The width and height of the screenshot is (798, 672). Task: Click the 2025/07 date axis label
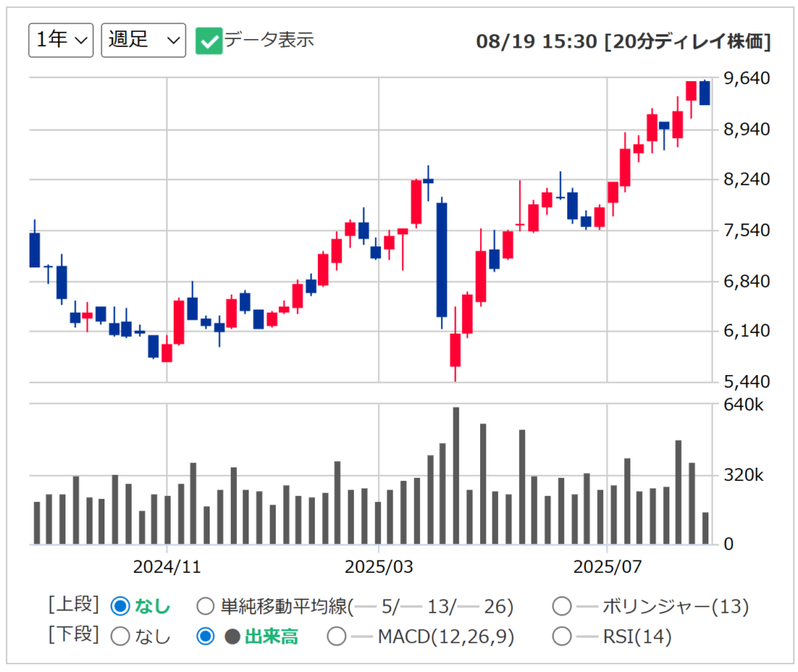click(x=607, y=567)
